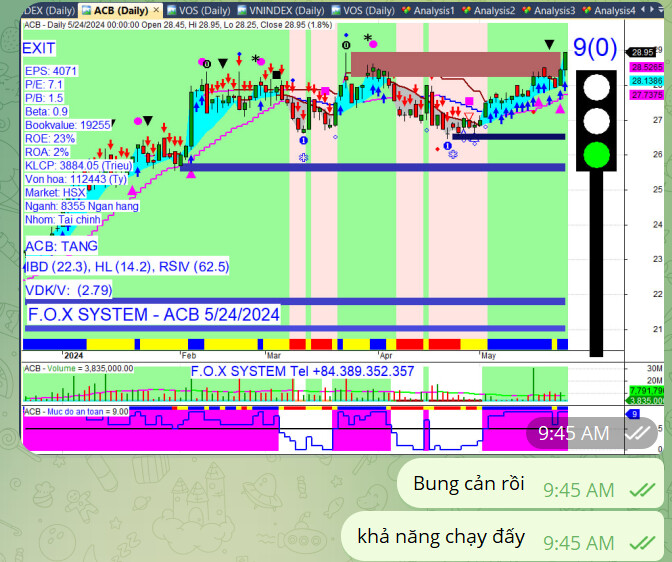Open the Analysis2 tab
Image resolution: width=672 pixels, height=562 pixels.
click(x=489, y=10)
